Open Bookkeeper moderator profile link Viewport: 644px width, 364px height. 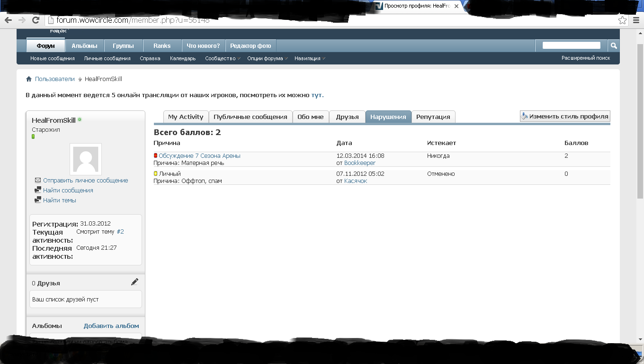[x=359, y=163]
